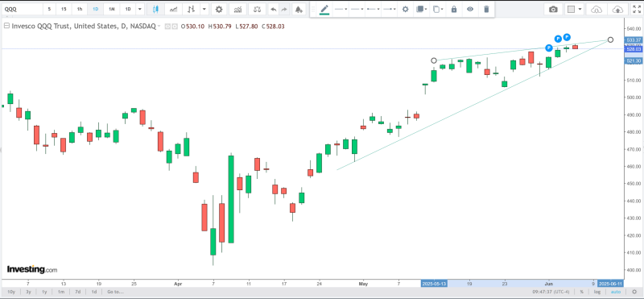Zoom to the 1y range
The width and height of the screenshot is (644, 299).
coord(44,292)
